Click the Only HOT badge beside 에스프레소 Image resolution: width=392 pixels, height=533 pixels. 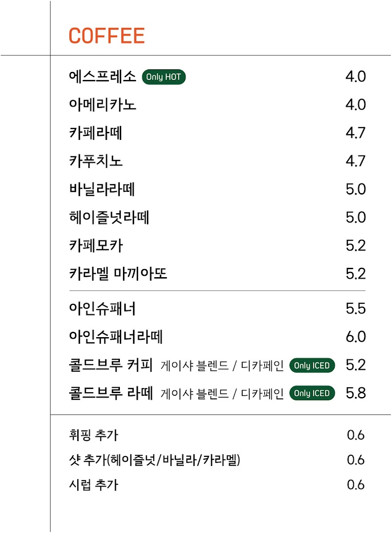click(x=163, y=77)
